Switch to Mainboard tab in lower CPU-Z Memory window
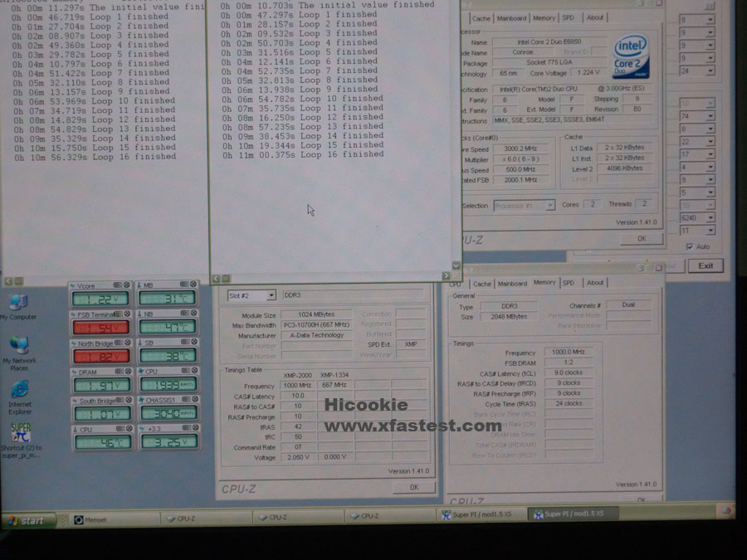The height and width of the screenshot is (560, 747). [512, 284]
